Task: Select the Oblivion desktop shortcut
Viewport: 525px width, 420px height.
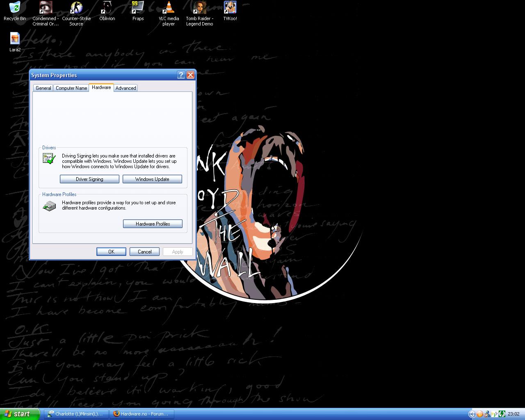Action: tap(107, 11)
